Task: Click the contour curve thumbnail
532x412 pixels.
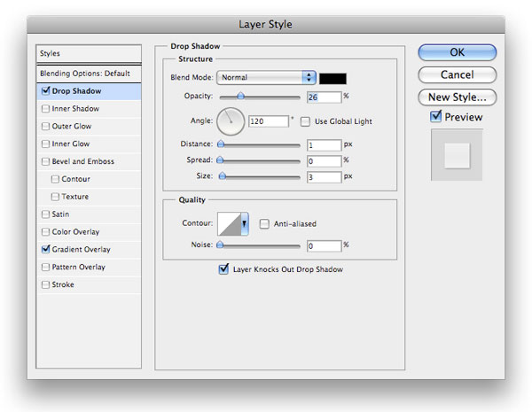Action: (229, 224)
